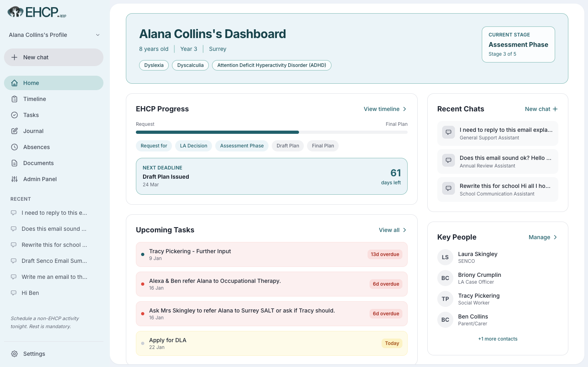Image resolution: width=588 pixels, height=367 pixels.
Task: Open the Timeline menu item
Action: 54,99
